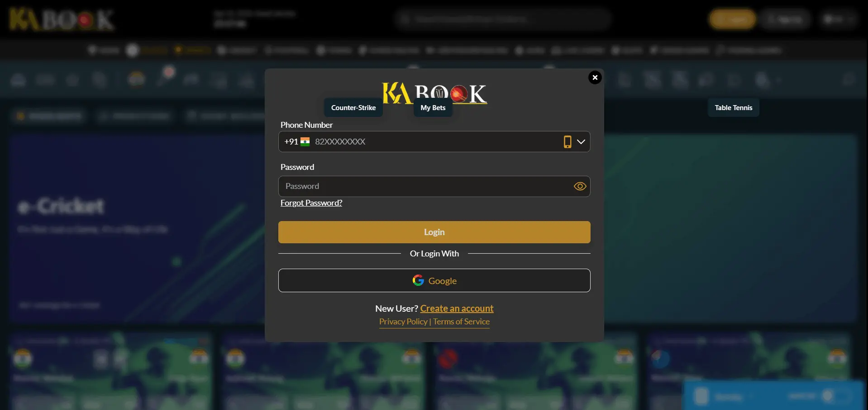Open the Forgot Password? link
The width and height of the screenshot is (868, 410).
click(311, 203)
